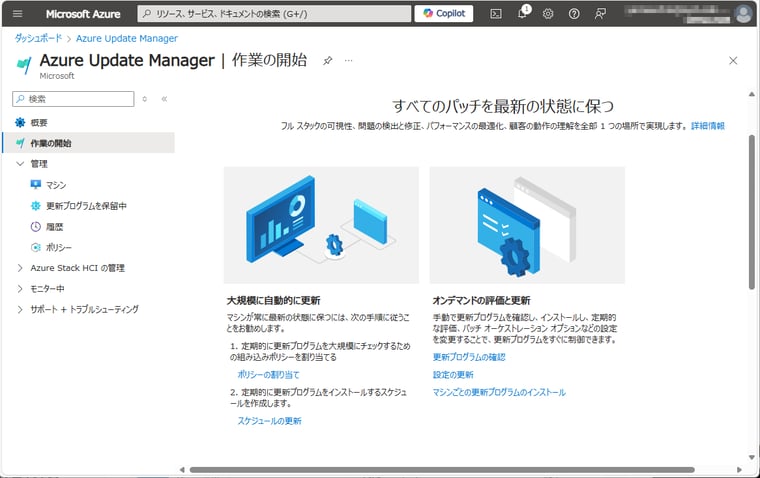Collapse the 管理 section
Image resolution: width=760 pixels, height=478 pixels.
click(20, 164)
